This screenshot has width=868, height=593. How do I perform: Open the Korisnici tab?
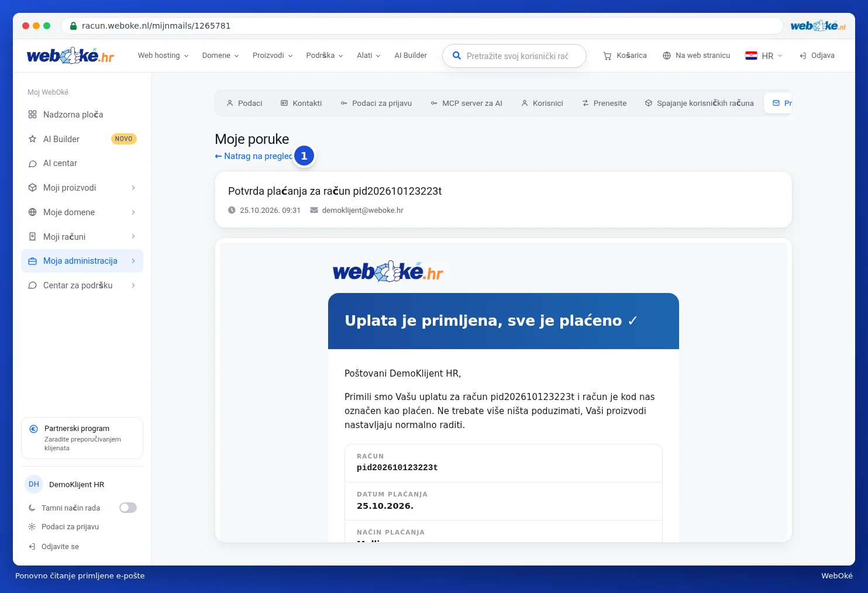click(x=542, y=104)
